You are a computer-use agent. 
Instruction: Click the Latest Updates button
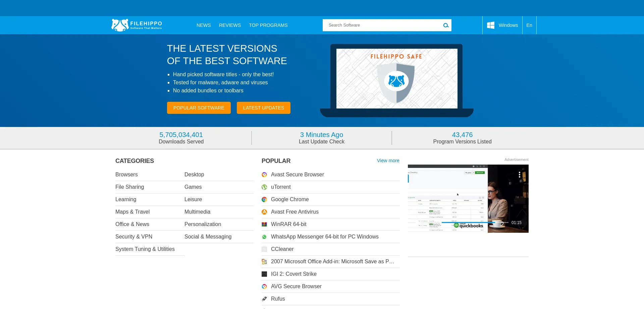pos(264,108)
